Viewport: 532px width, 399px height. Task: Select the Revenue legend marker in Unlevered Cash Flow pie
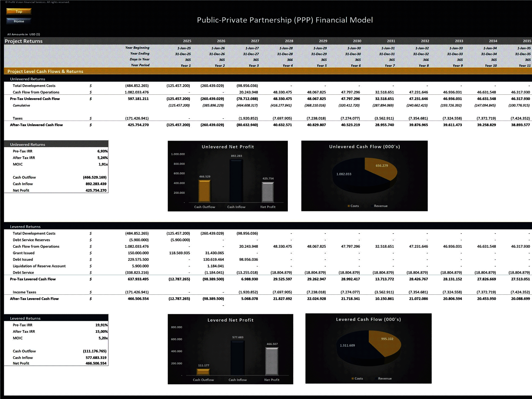(372, 206)
